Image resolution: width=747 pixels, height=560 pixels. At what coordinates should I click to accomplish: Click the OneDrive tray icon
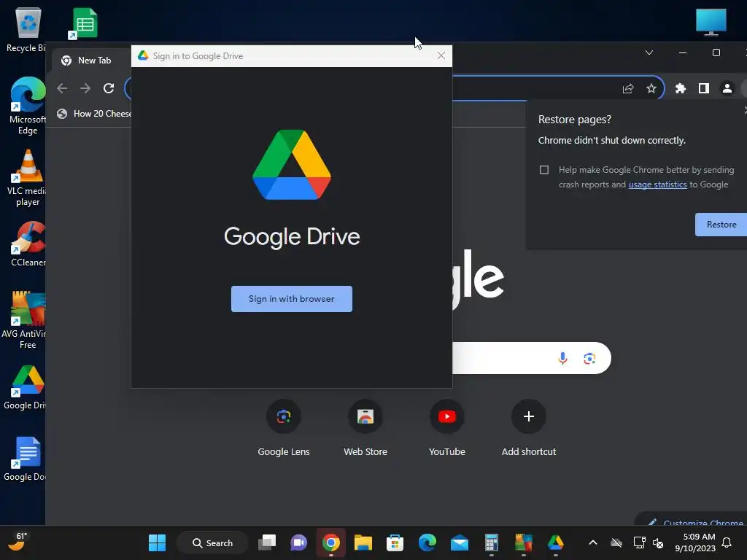616,542
